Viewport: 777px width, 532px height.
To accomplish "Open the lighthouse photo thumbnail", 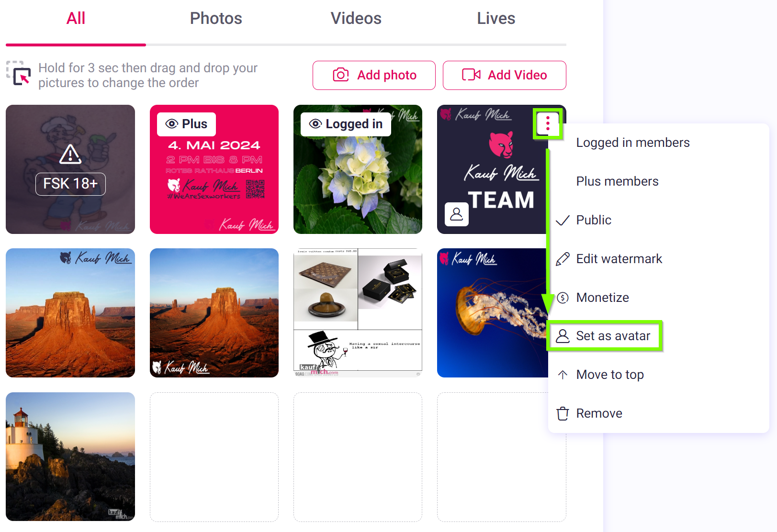I will click(70, 457).
